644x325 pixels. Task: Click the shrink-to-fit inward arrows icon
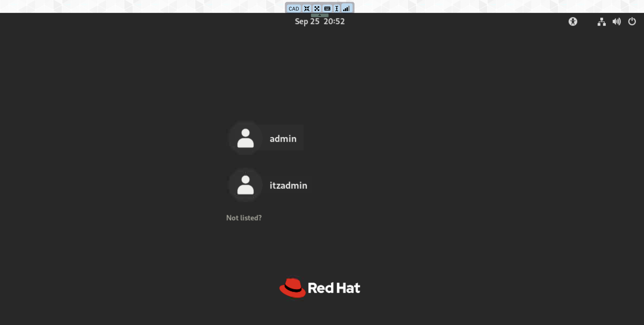coord(307,9)
